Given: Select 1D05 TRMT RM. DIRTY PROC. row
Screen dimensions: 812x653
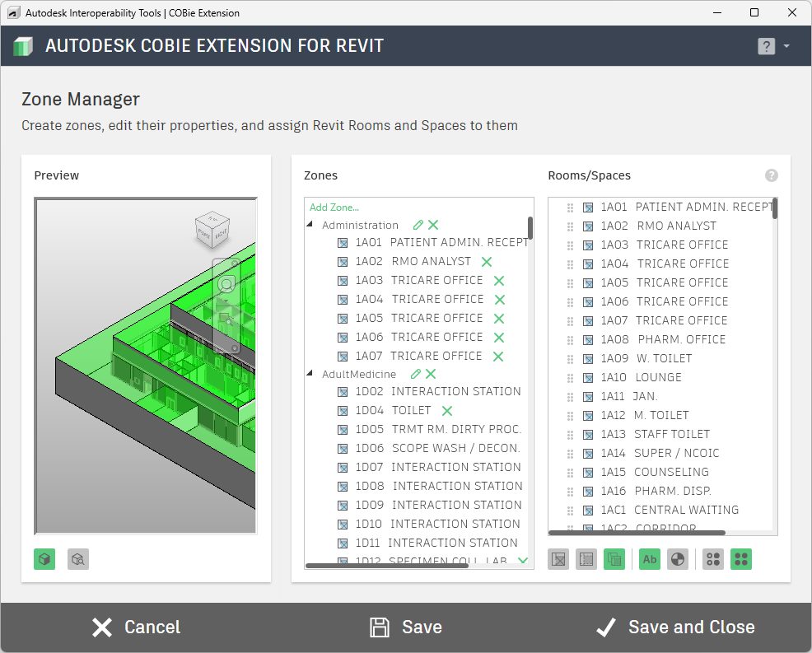Looking at the screenshot, I should [x=429, y=429].
